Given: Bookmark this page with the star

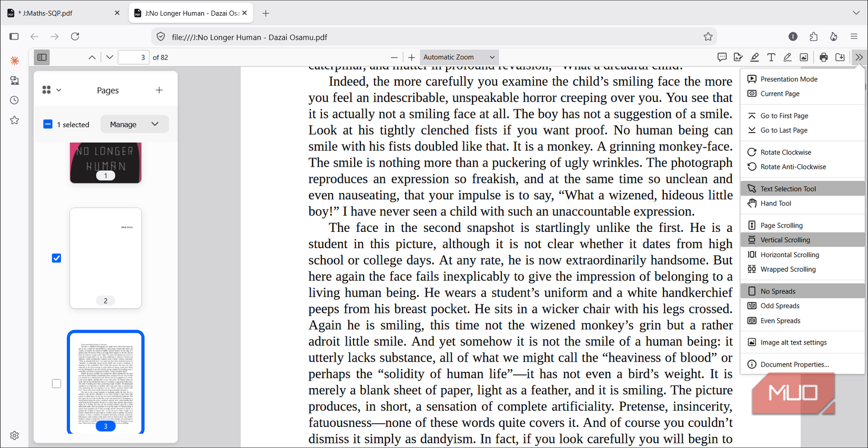Looking at the screenshot, I should point(708,37).
